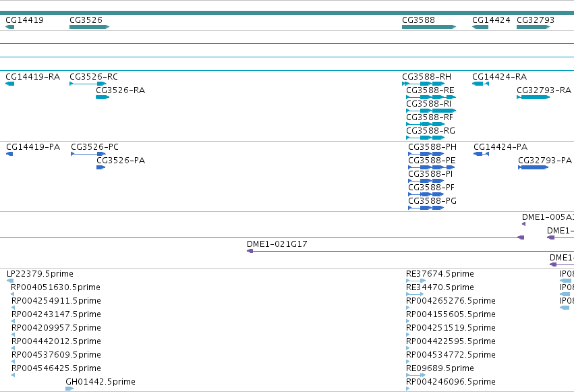Click the CG14424 gene label
The width and height of the screenshot is (574, 392).
pos(491,20)
